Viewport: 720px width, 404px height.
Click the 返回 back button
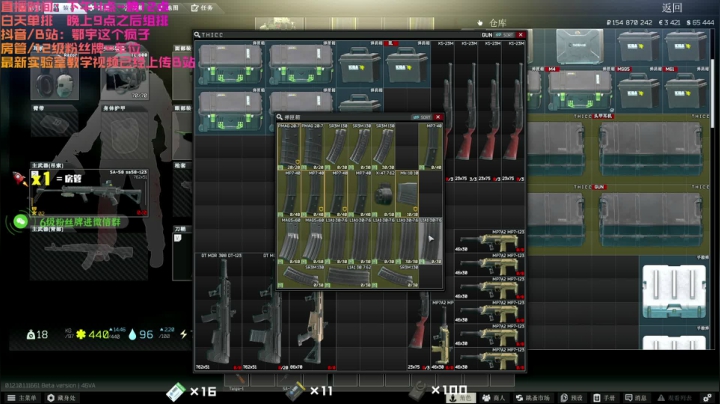click(672, 8)
